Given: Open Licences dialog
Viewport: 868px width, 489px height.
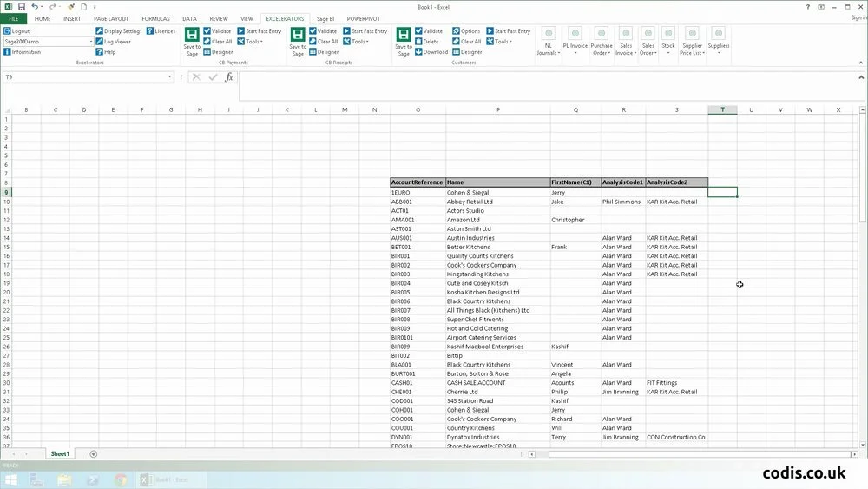Looking at the screenshot, I should pos(161,31).
